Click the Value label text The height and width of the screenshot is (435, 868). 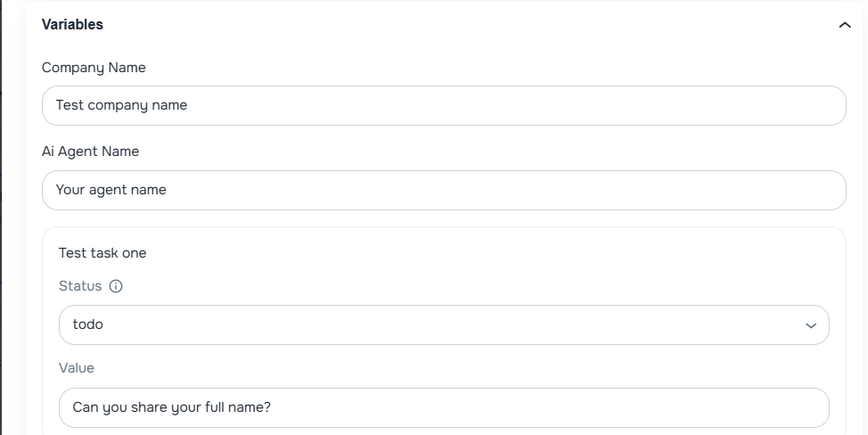pos(77,367)
